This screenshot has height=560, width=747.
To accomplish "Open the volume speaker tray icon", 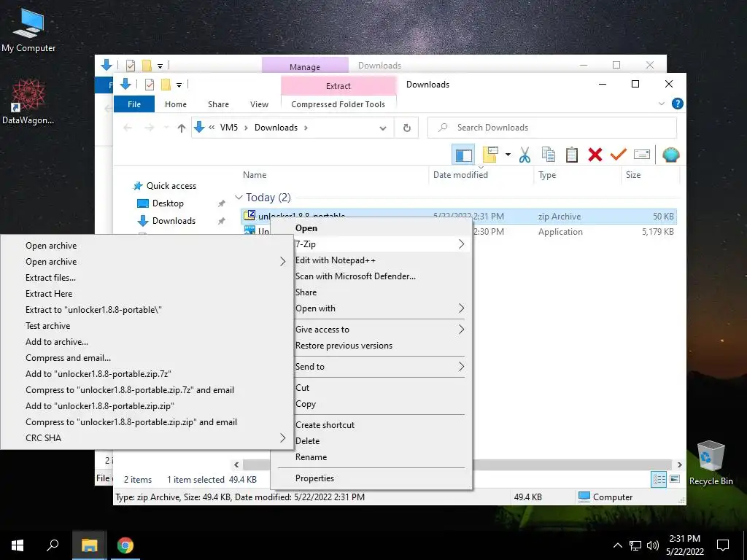I will point(653,545).
